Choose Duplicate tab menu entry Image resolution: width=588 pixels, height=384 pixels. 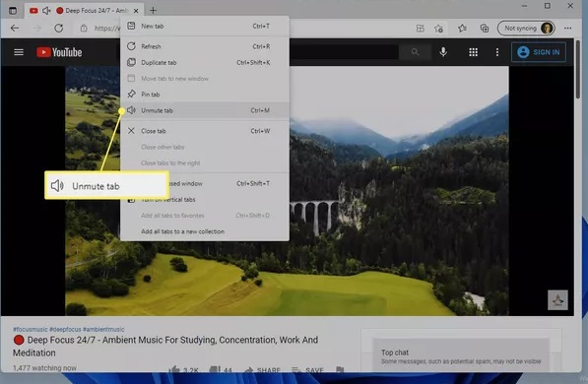(205, 62)
